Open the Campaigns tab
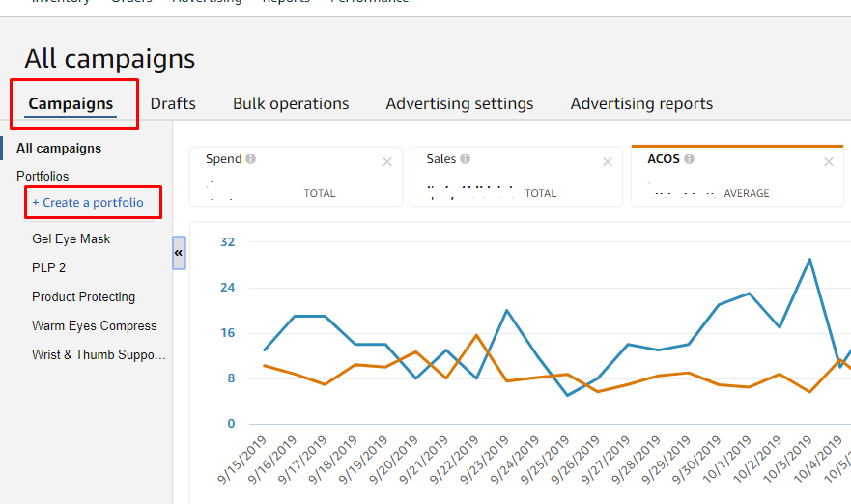851x504 pixels. [71, 103]
